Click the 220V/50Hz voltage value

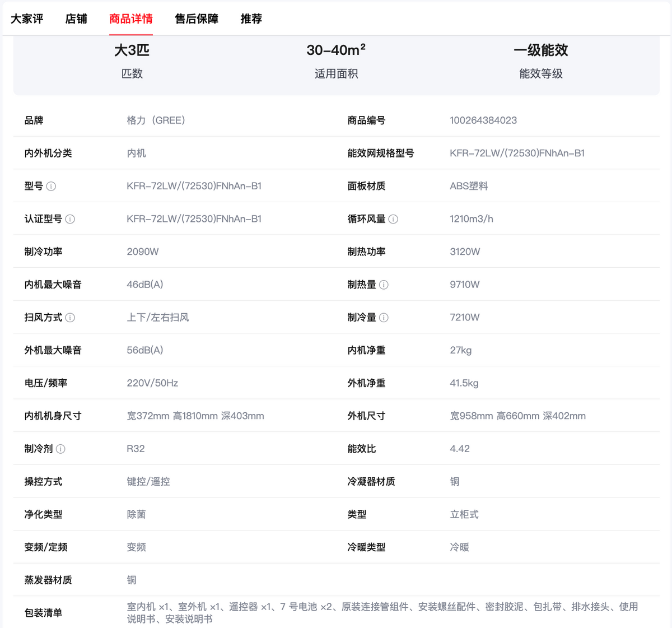(152, 383)
